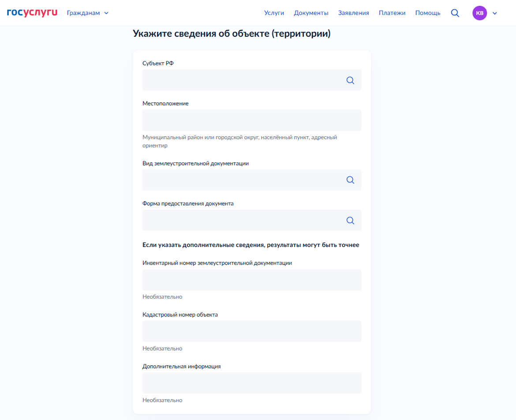Screen dimensions: 516x420
Task: Click heading 'Укажите сведения об объекте (территории)'
Action: click(x=232, y=34)
